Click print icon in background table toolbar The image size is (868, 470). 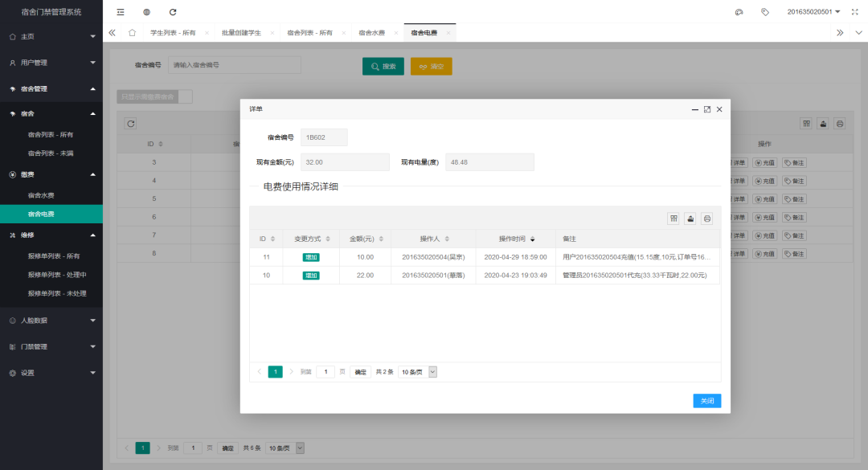(840, 124)
